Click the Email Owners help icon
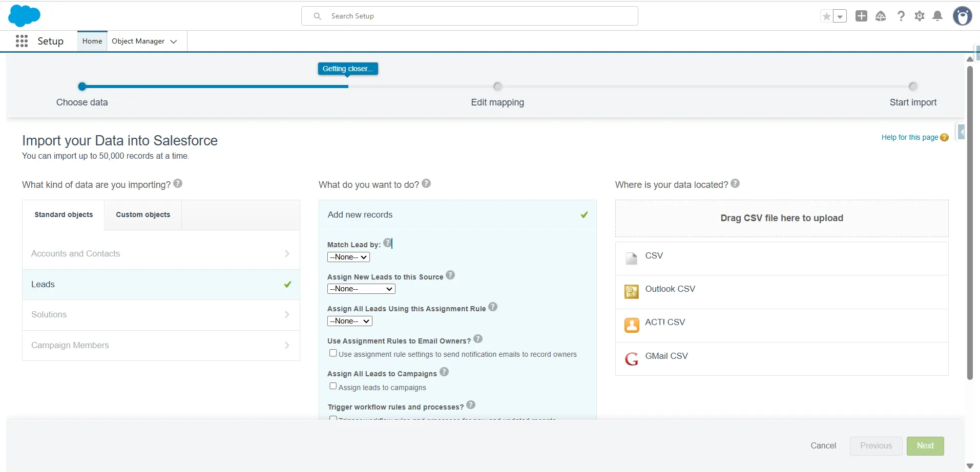 478,339
